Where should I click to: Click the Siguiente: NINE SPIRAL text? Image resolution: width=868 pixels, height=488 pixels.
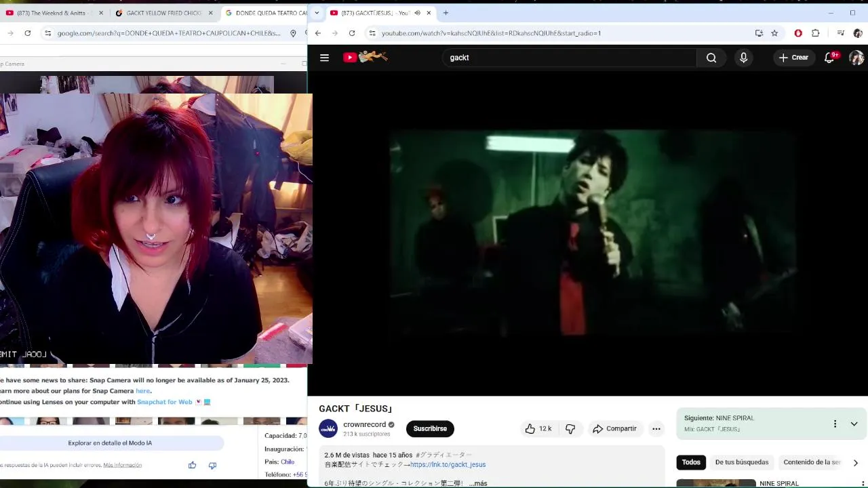tap(719, 418)
